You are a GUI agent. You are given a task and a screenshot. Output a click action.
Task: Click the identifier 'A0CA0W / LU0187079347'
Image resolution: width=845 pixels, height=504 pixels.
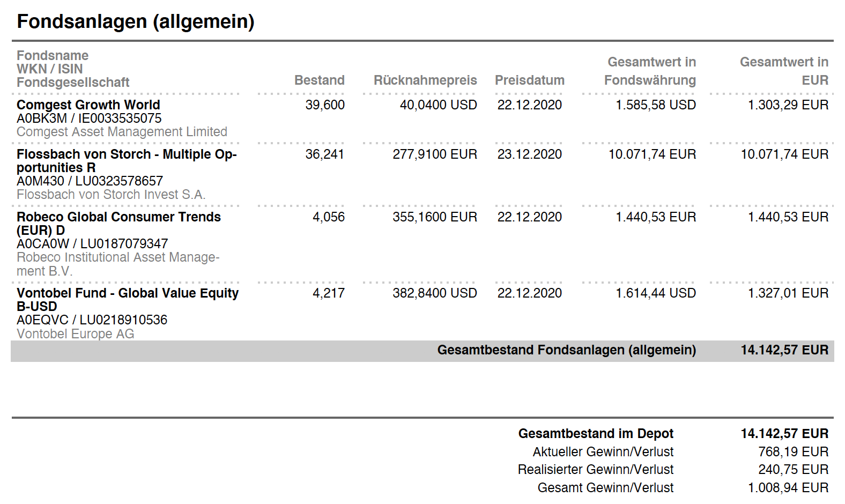click(x=92, y=244)
